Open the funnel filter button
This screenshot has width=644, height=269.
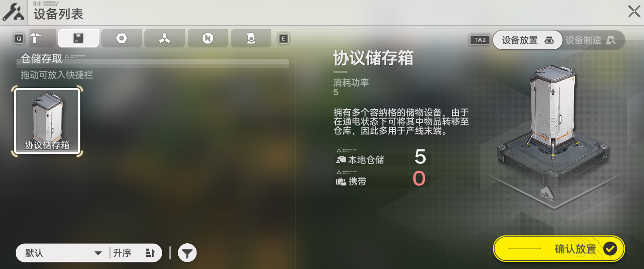[x=187, y=253]
